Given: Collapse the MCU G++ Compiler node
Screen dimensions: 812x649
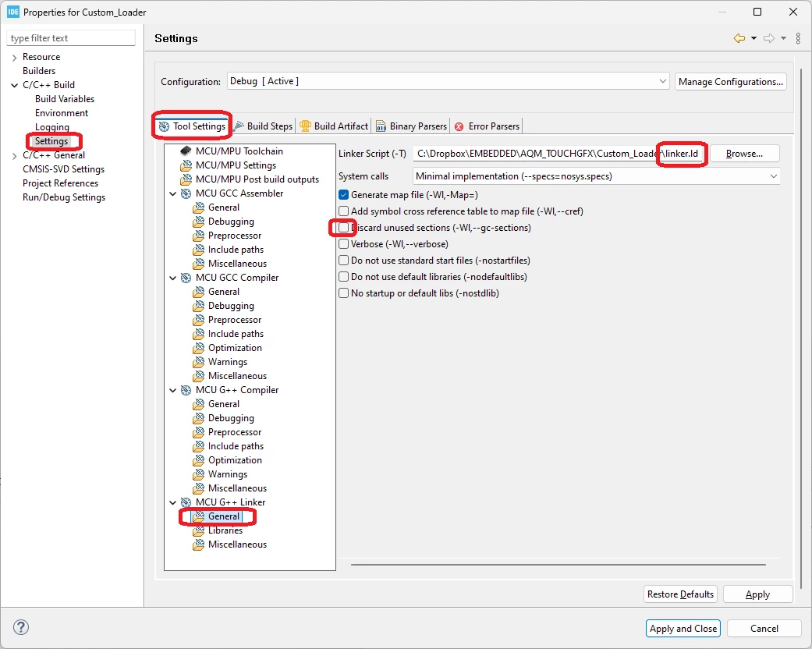Looking at the screenshot, I should pos(173,391).
